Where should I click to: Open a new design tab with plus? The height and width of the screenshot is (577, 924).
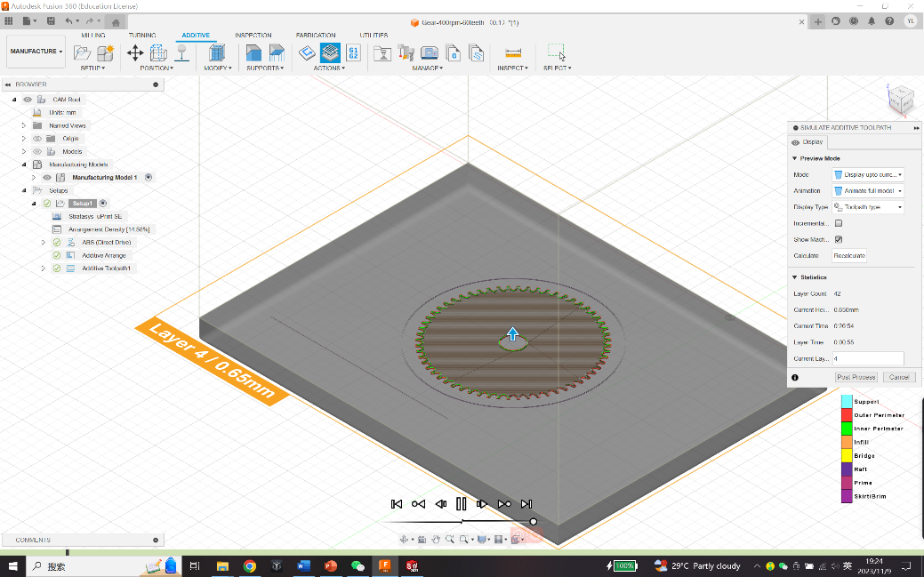point(817,22)
